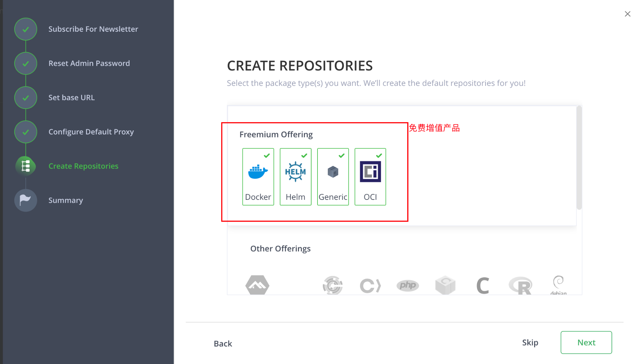Select the Docker package type tile
Viewport: 635px width, 364px height.
(x=258, y=177)
